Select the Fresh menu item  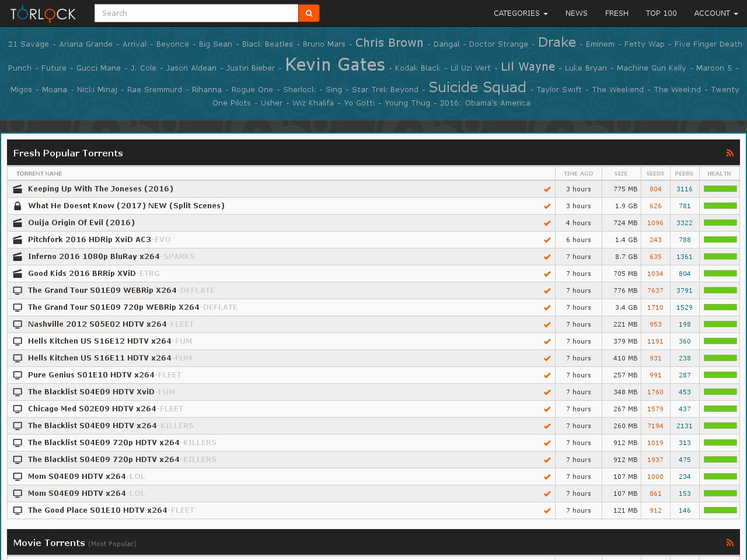[x=616, y=13]
